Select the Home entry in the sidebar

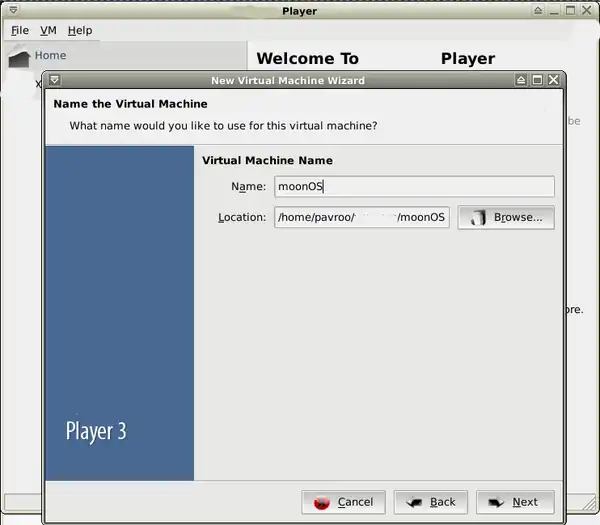click(50, 56)
